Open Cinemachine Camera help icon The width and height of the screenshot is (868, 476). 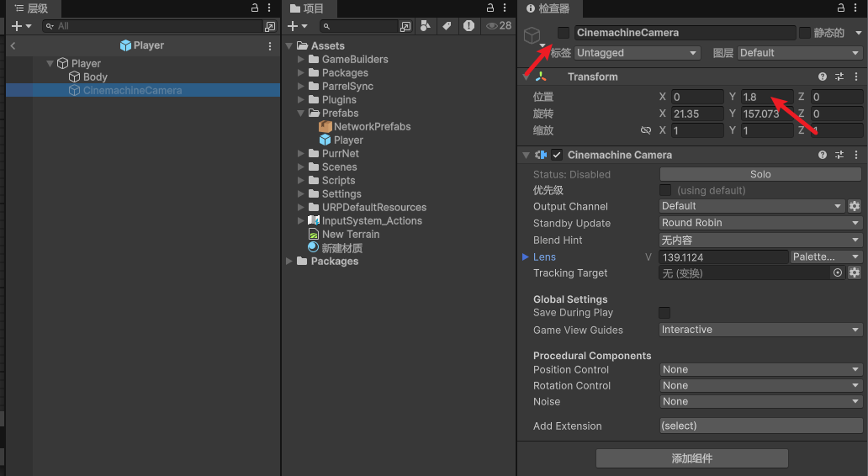coord(823,155)
